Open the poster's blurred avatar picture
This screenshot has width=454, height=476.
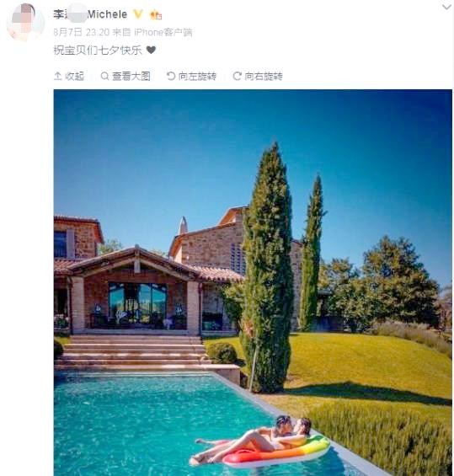pyautogui.click(x=25, y=22)
